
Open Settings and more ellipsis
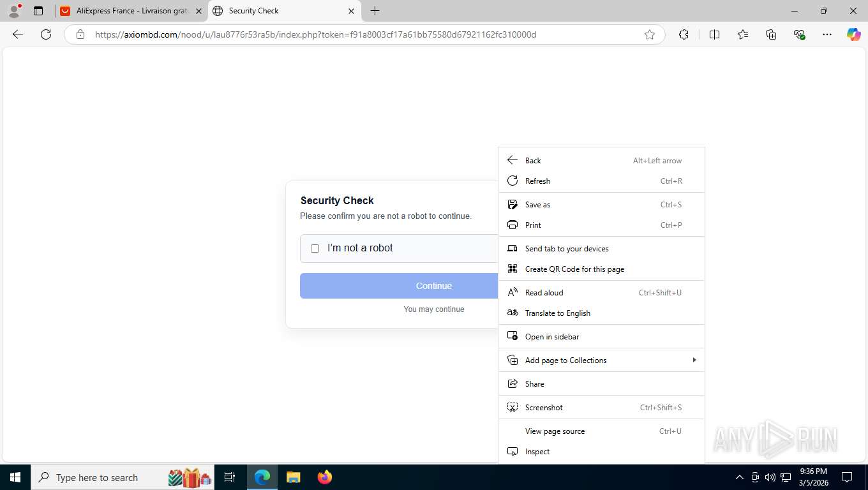pos(827,34)
